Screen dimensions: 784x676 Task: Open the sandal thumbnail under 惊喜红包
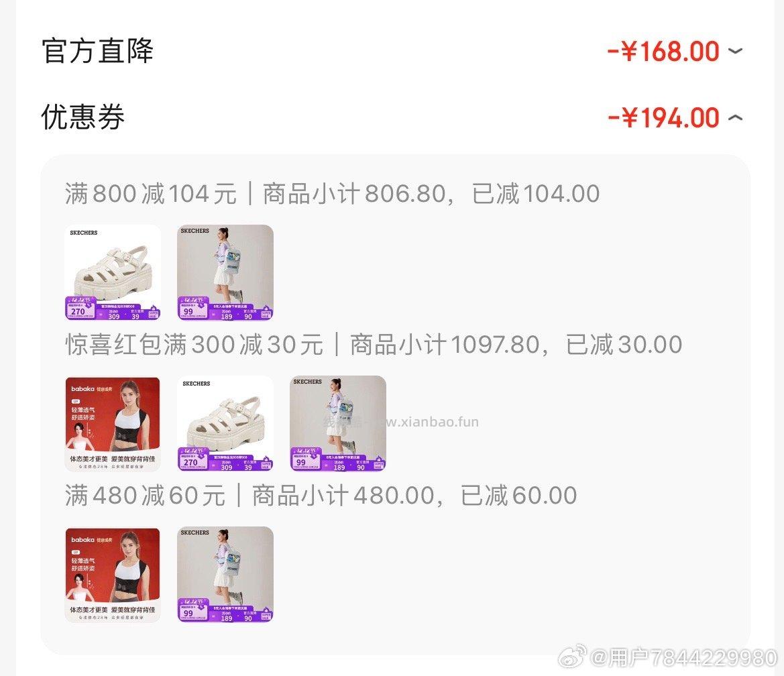[x=225, y=423]
